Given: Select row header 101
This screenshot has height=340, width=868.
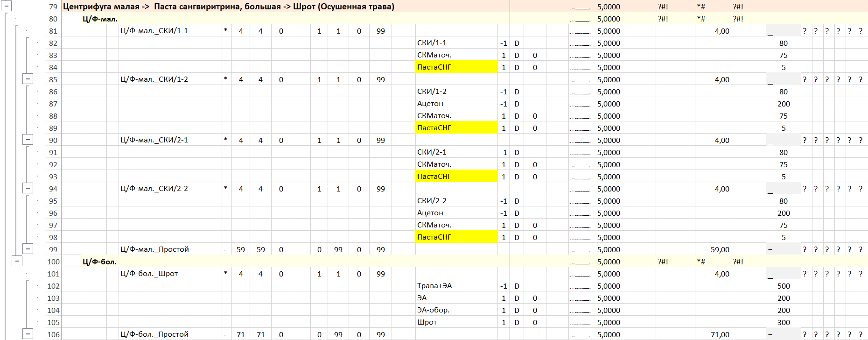Looking at the screenshot, I should coord(53,274).
